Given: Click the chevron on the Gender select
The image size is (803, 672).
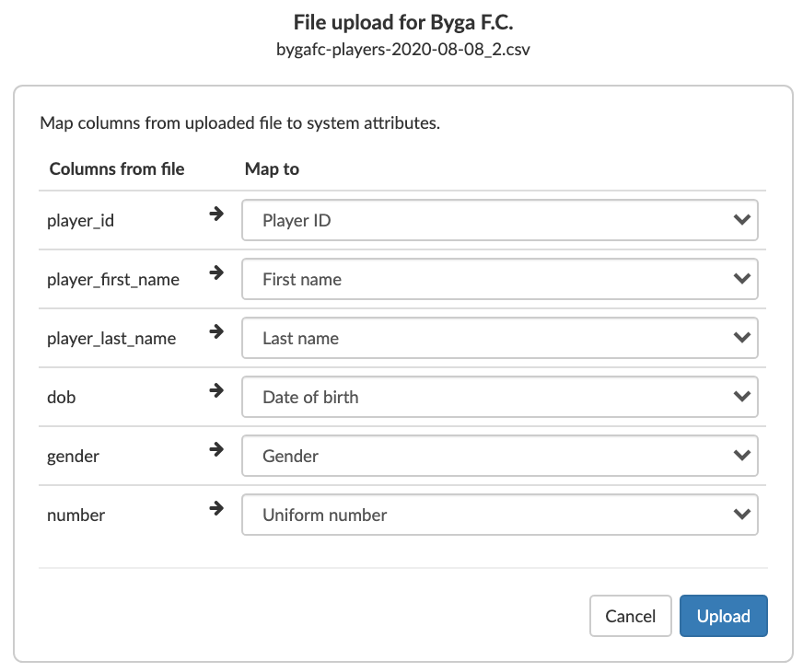Looking at the screenshot, I should coord(742,456).
